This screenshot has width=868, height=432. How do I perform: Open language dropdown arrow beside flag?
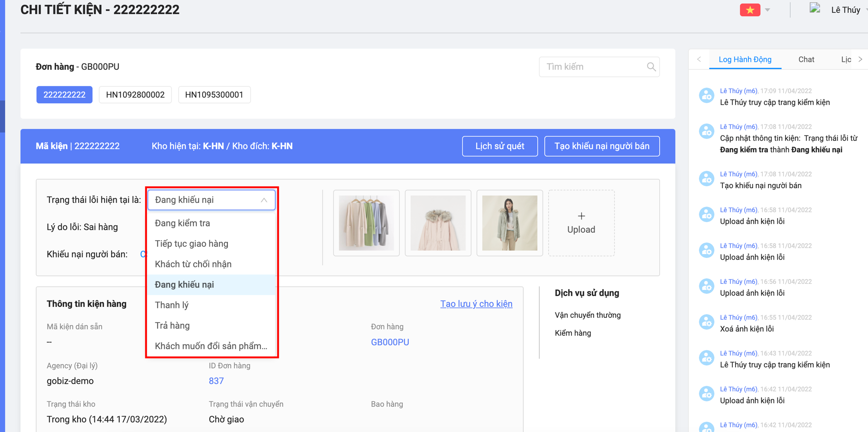click(x=767, y=10)
